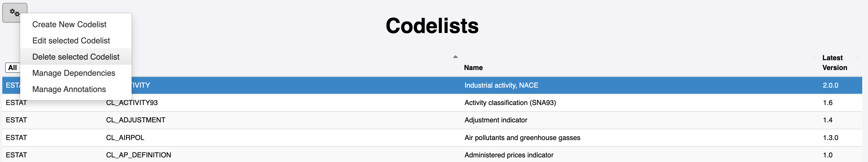Select the CL_AP_DEFINITION row
Screen dimensions: 868x162
click(x=432, y=155)
